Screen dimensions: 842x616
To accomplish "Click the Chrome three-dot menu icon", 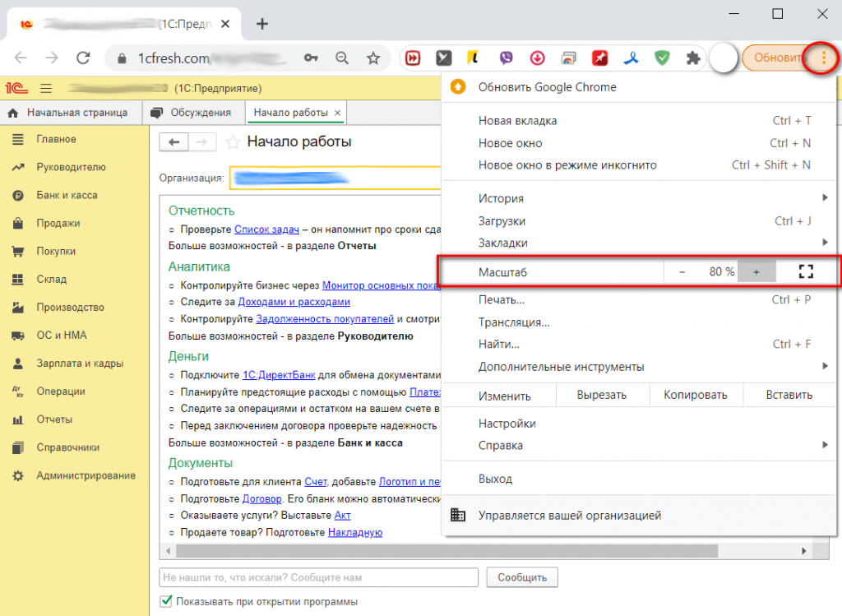I will pos(825,58).
